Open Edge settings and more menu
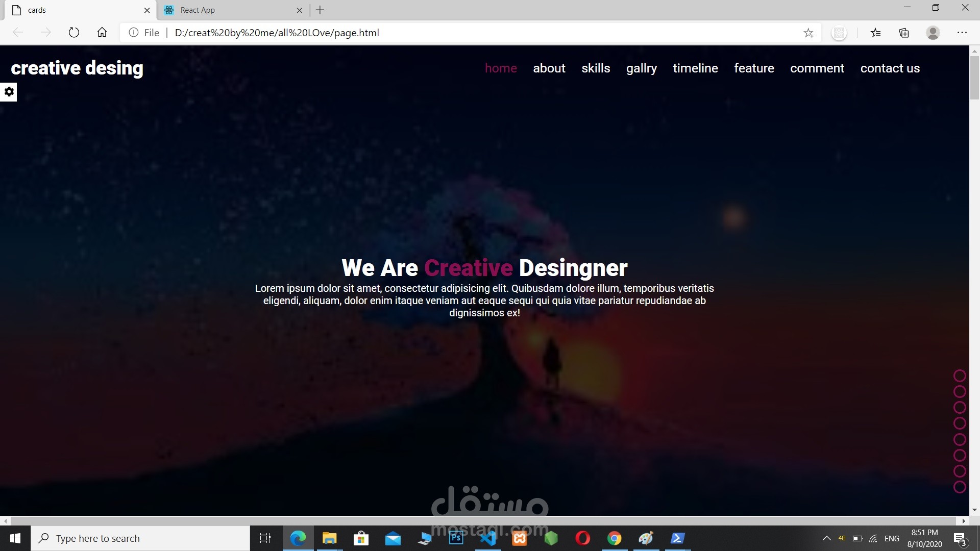This screenshot has width=980, height=551. pyautogui.click(x=962, y=33)
